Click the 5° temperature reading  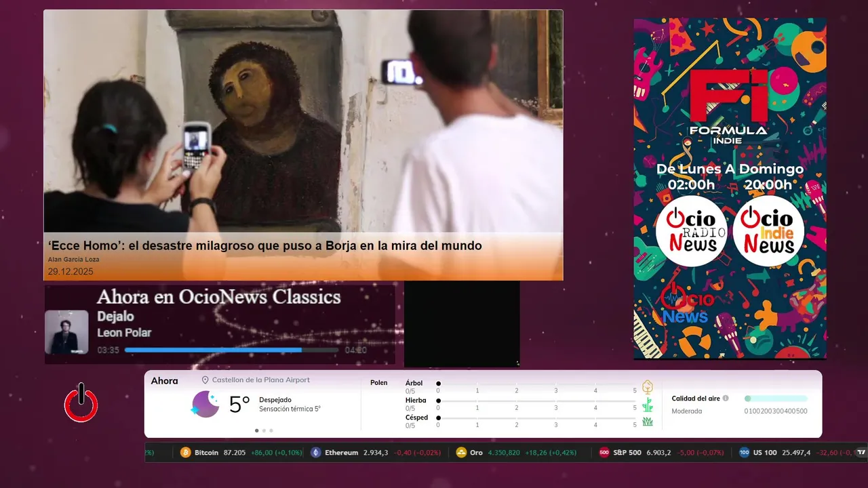(x=239, y=405)
